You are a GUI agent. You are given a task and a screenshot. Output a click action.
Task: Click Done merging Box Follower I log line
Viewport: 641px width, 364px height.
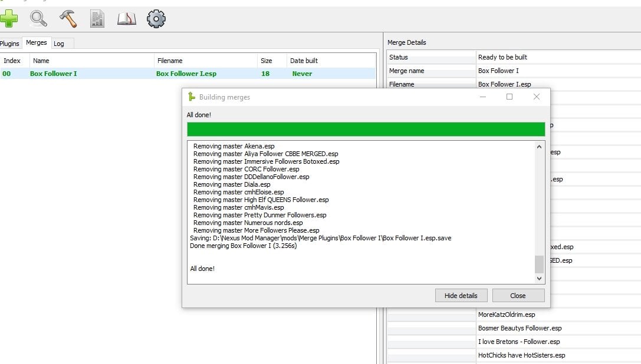[243, 246]
